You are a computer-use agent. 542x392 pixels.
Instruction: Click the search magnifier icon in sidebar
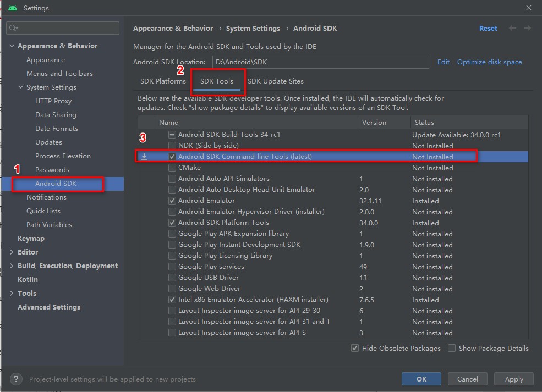click(14, 28)
